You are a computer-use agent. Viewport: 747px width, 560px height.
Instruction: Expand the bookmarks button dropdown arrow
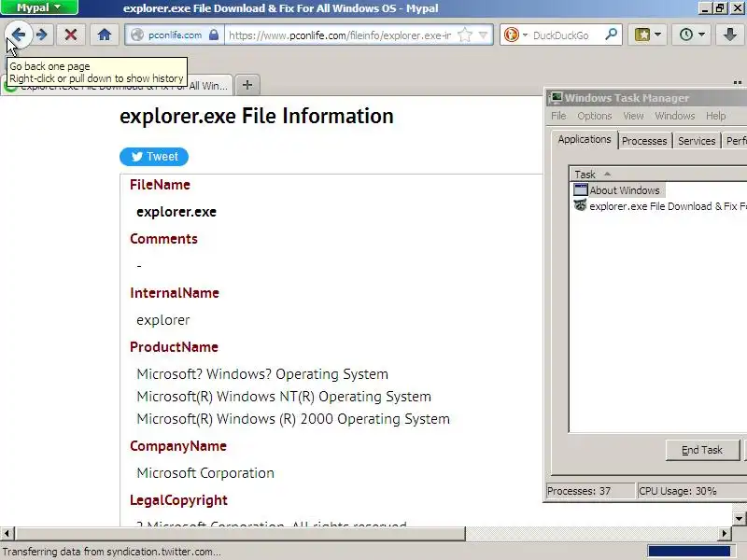[658, 35]
